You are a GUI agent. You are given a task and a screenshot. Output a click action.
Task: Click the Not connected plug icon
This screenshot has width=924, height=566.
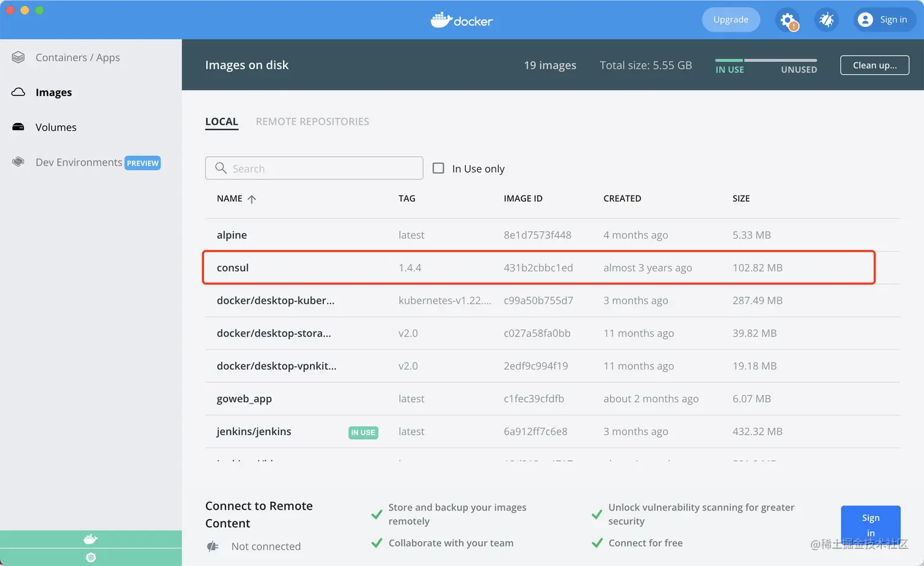coord(213,546)
